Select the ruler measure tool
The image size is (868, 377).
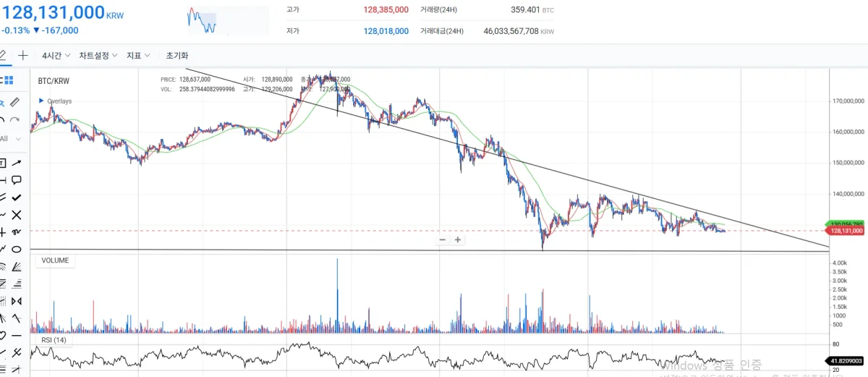[16, 103]
